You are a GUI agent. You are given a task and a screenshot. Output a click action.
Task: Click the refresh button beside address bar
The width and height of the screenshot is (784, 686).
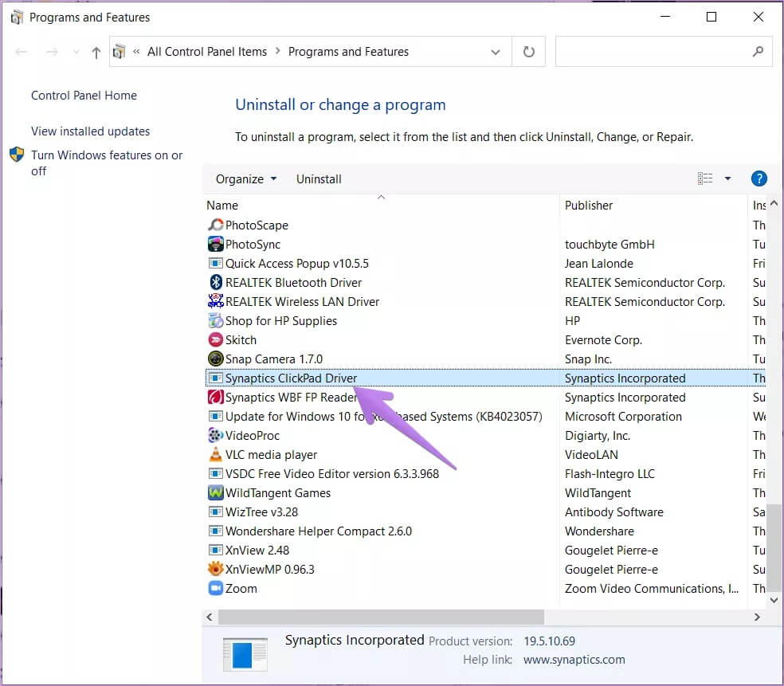pyautogui.click(x=528, y=52)
